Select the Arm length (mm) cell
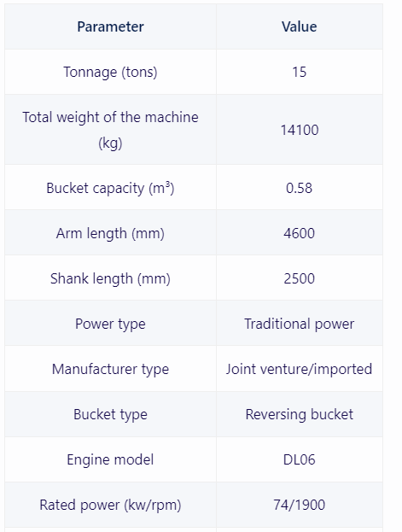This screenshot has height=532, width=402. pos(110,233)
